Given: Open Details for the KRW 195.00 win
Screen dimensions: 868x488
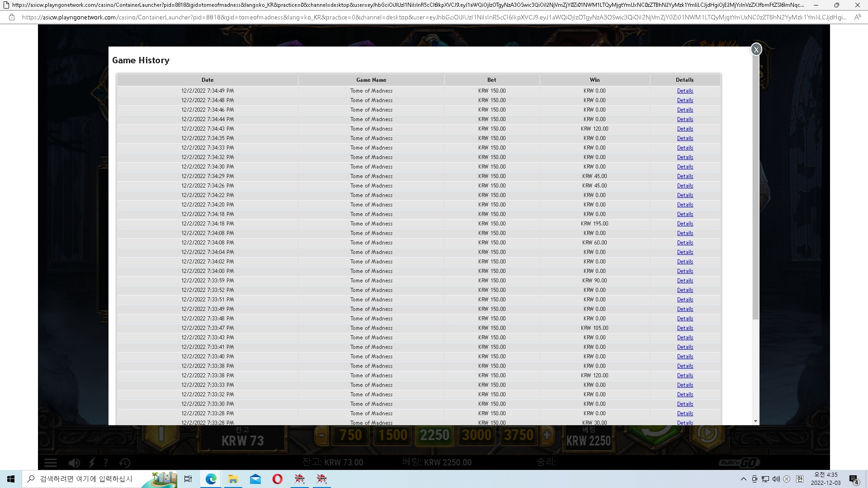Looking at the screenshot, I should pyautogui.click(x=685, y=224).
